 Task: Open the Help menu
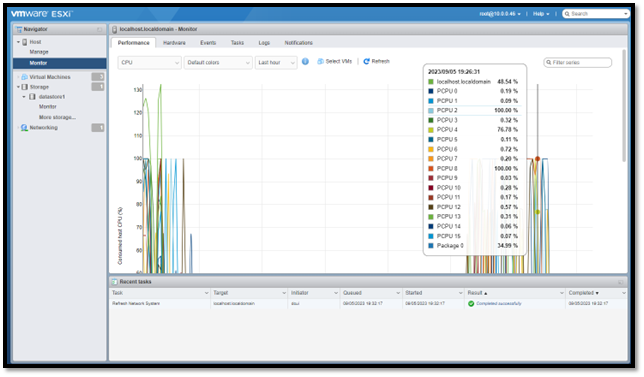541,14
